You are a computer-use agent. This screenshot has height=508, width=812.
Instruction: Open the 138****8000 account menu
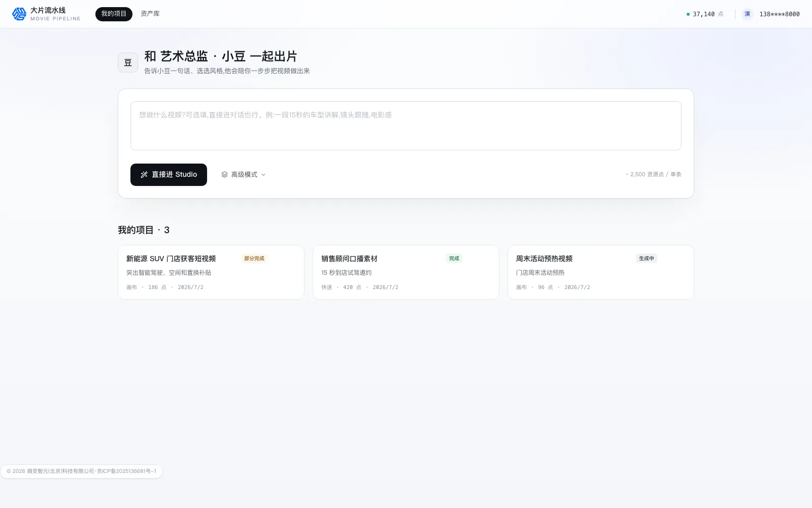779,14
